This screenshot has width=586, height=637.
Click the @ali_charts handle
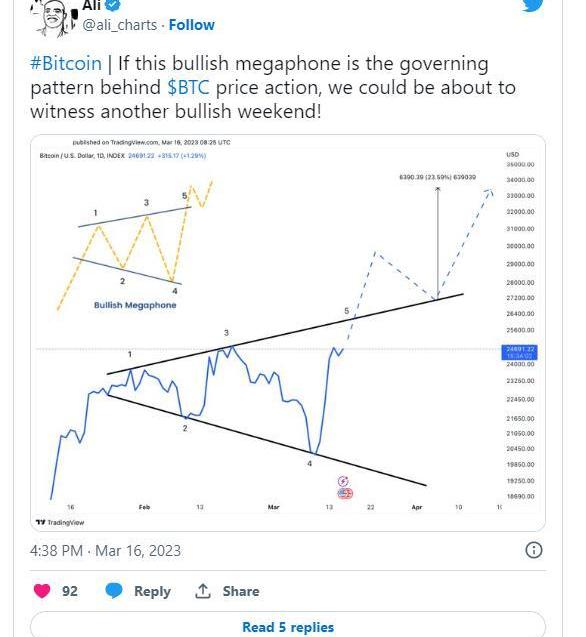pyautogui.click(x=120, y=25)
